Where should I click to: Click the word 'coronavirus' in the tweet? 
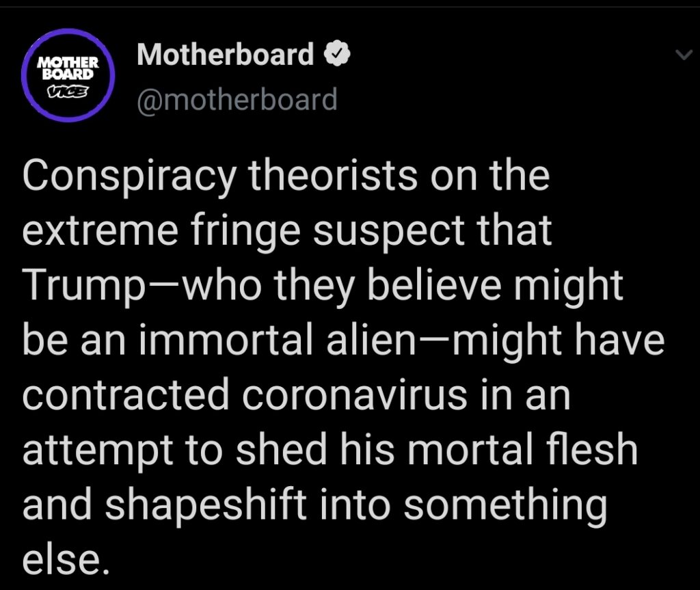[x=355, y=395]
